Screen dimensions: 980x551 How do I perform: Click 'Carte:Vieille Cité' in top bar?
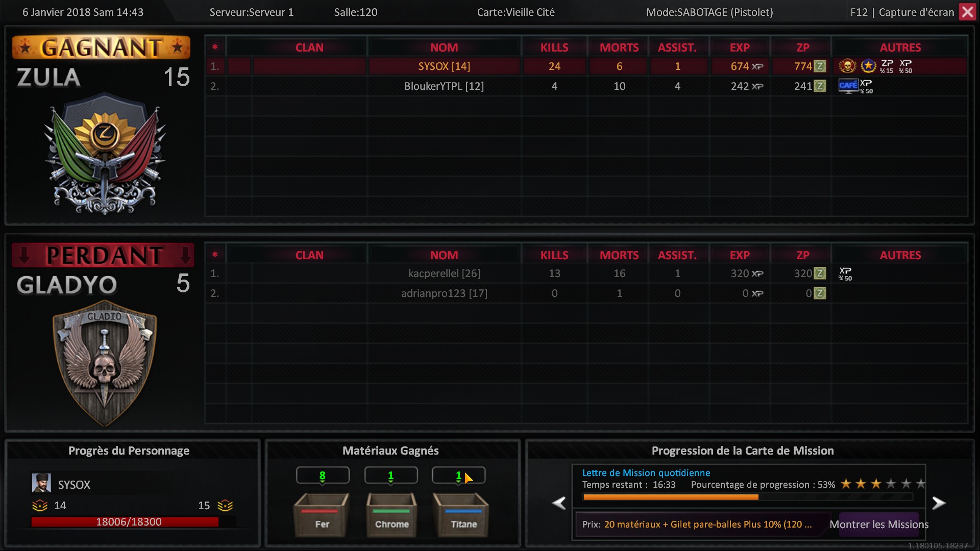[x=516, y=12]
